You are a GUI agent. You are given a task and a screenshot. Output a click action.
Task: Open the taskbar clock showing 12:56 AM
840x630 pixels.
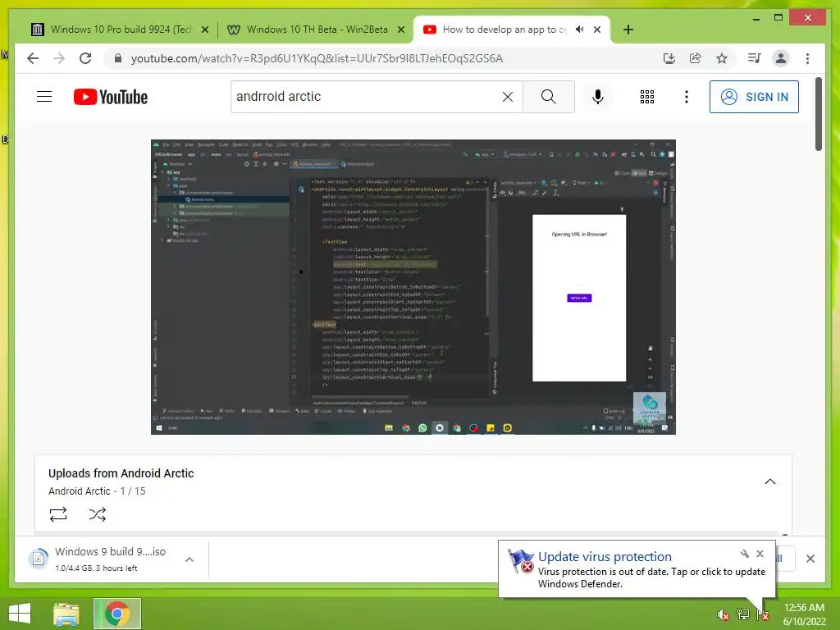[804, 614]
